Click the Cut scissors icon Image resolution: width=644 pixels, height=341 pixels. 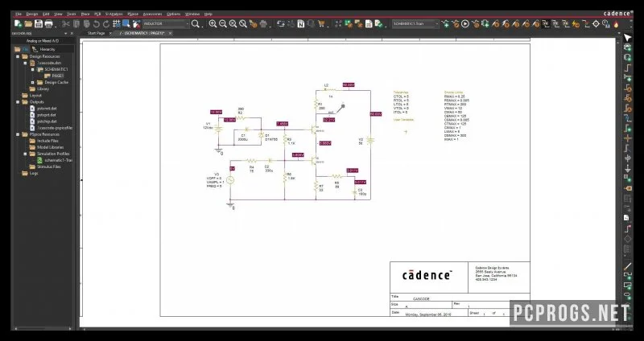point(66,24)
